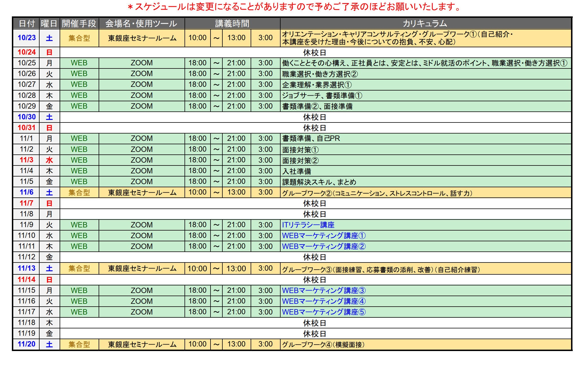This screenshot has height=368, width=588.
Task: Open the WEBマーケティング講座② link
Action: click(324, 246)
